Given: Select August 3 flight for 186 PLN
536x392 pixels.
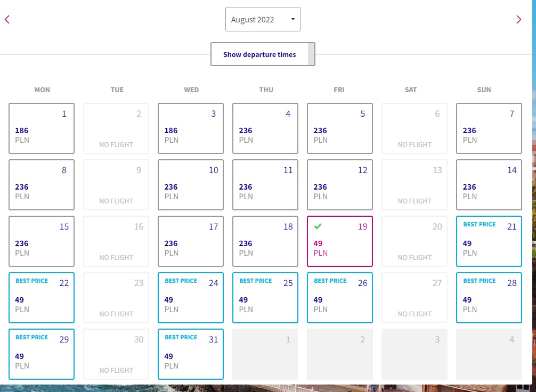Looking at the screenshot, I should [x=191, y=128].
